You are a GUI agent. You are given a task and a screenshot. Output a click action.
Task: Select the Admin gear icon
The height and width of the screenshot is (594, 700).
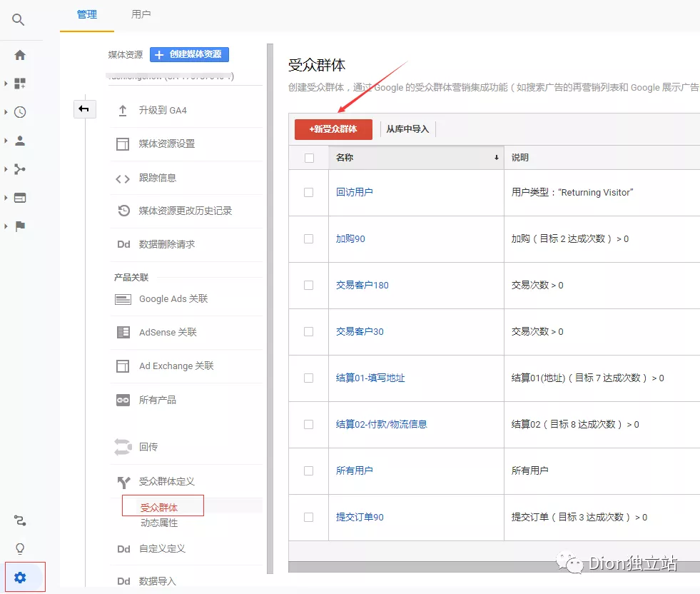coord(20,576)
